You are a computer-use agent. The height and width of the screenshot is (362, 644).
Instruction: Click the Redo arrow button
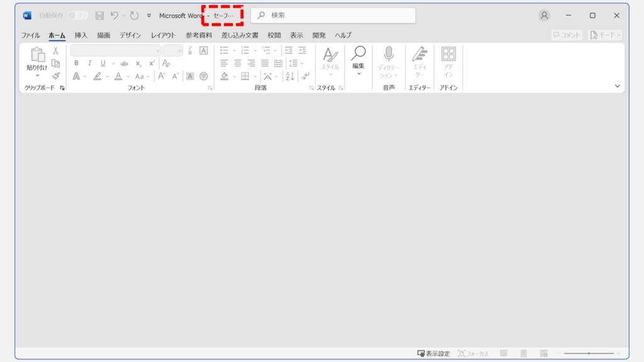pyautogui.click(x=135, y=16)
